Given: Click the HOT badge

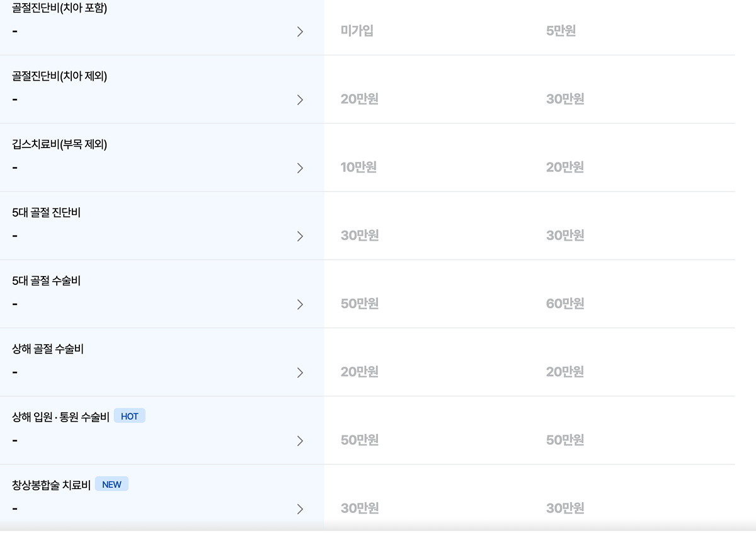Looking at the screenshot, I should 129,416.
